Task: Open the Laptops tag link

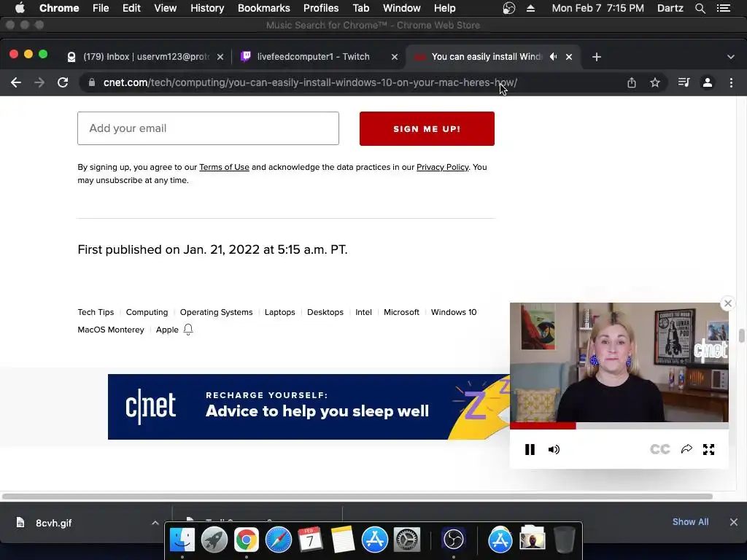Action: [x=279, y=312]
